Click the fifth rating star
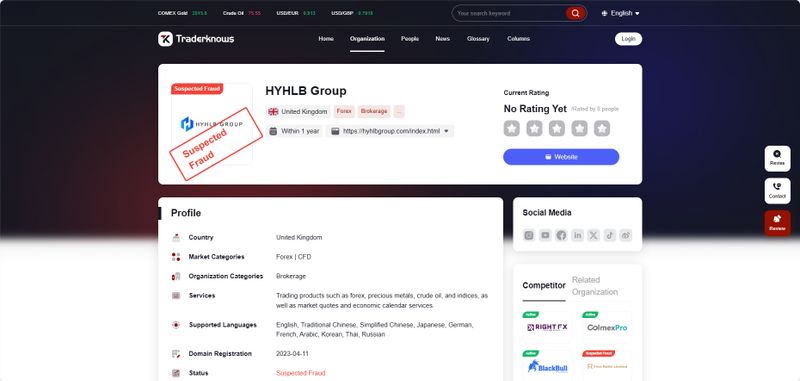Image resolution: width=800 pixels, height=381 pixels. [x=602, y=129]
